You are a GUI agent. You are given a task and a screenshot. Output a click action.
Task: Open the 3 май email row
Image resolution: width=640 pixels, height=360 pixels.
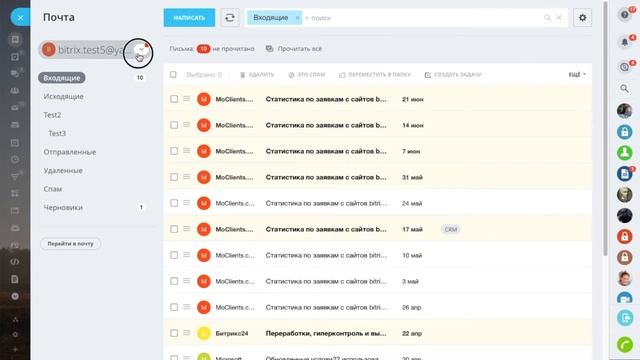tap(378, 281)
